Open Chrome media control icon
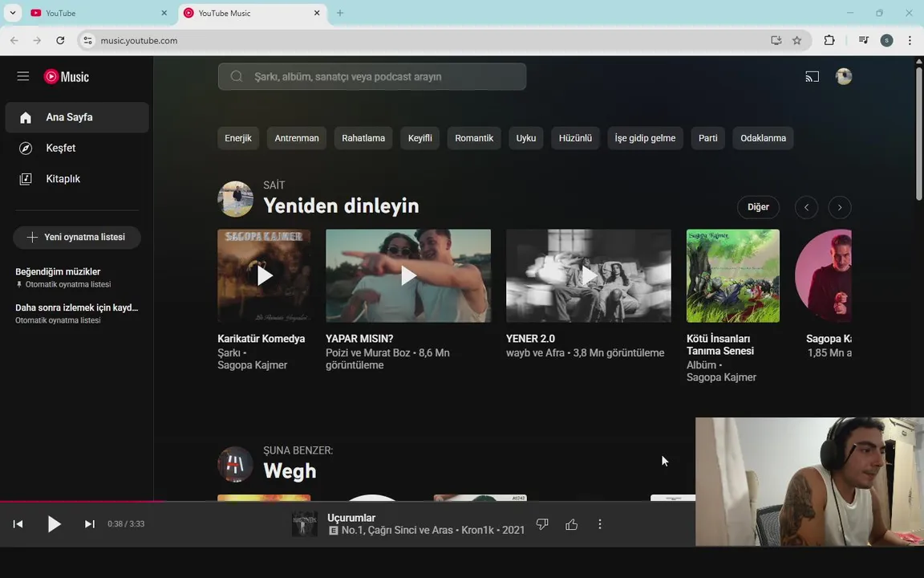Screen dimensions: 924x578 pyautogui.click(x=863, y=40)
